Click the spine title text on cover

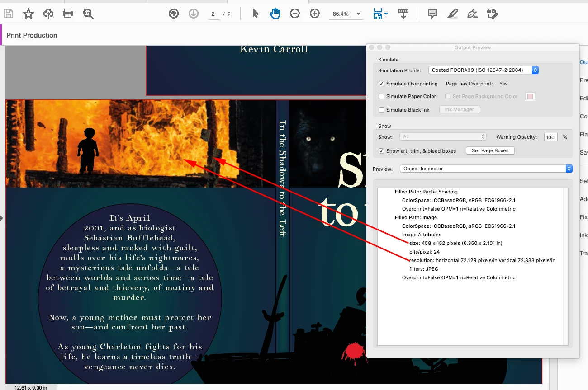click(x=282, y=178)
